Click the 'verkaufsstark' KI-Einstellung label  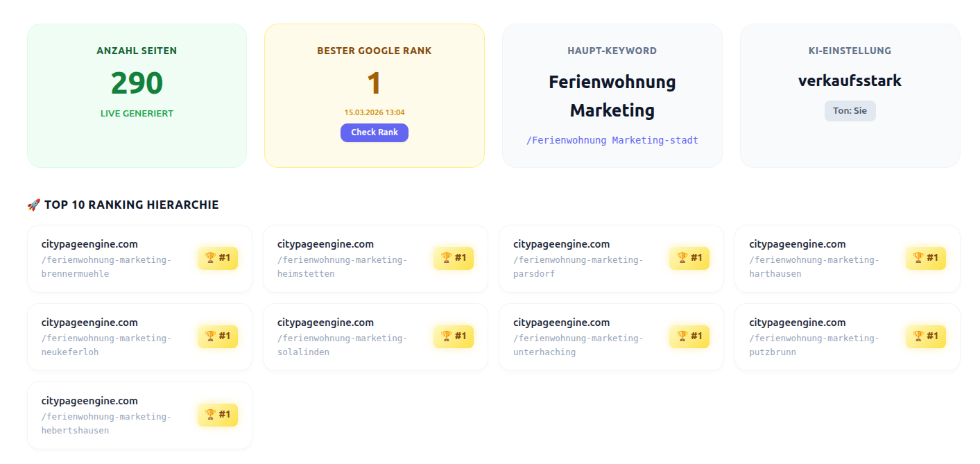pos(850,80)
